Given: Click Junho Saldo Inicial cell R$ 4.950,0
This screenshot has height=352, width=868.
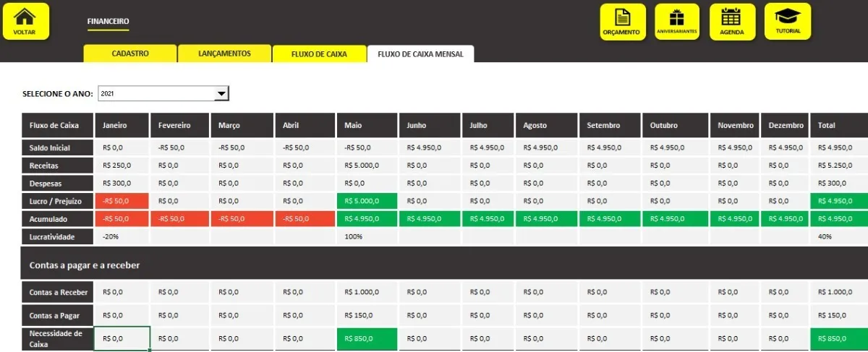Looking at the screenshot, I should 430,147.
